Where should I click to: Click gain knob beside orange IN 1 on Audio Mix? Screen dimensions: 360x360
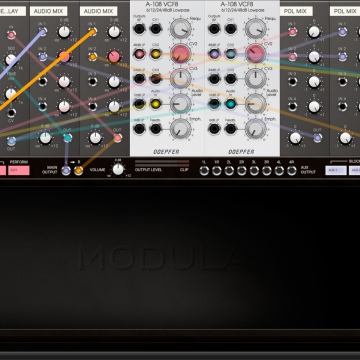(114, 32)
